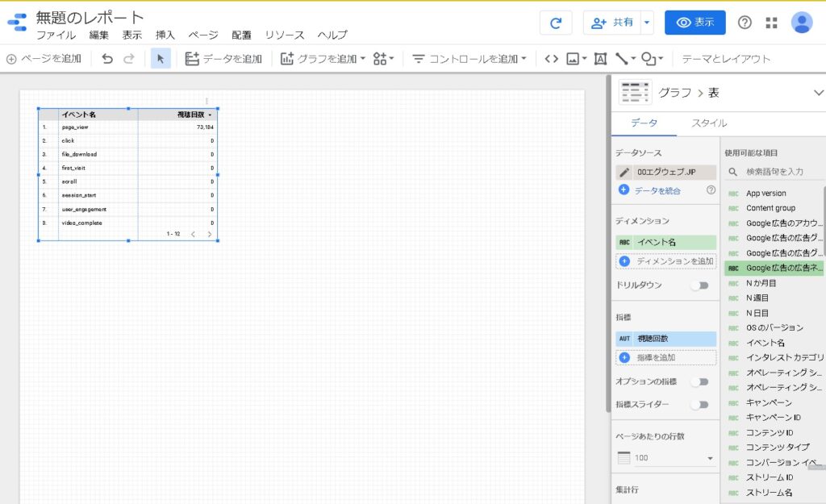Edit data source with pencil icon
Screen dimensions: 826x504
pyautogui.click(x=624, y=173)
